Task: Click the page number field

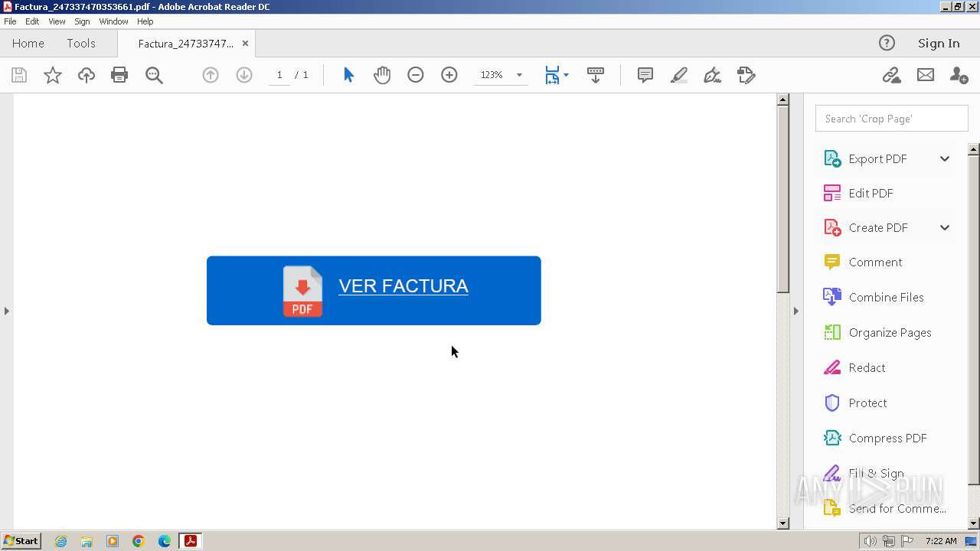Action: click(279, 75)
